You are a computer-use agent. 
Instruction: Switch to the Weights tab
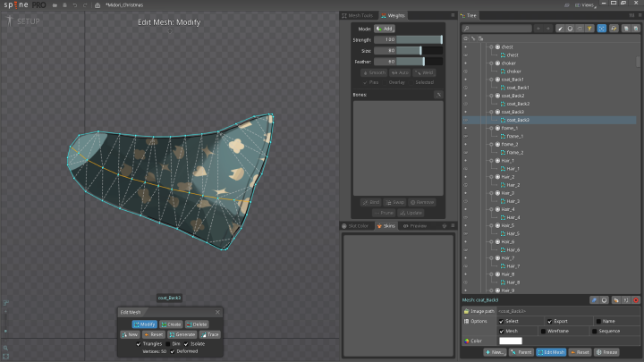(x=393, y=15)
